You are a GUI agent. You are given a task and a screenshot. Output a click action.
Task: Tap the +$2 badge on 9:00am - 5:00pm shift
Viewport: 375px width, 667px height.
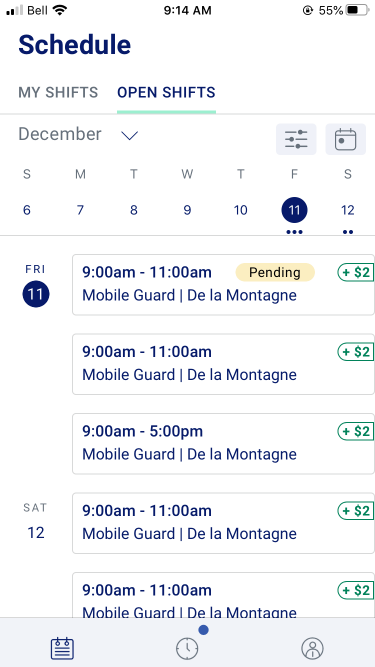point(356,431)
